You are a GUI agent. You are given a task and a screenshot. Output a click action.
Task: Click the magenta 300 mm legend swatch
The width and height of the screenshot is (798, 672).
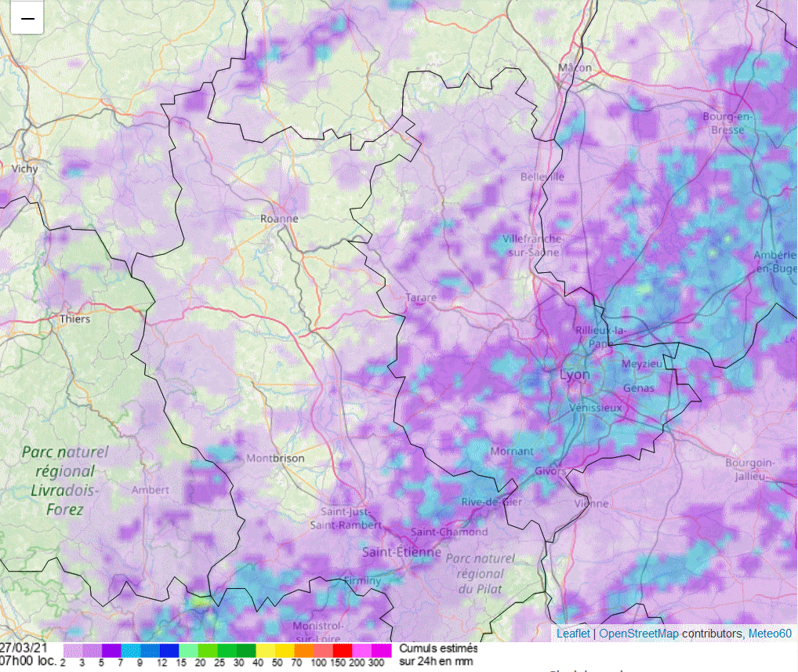click(x=380, y=651)
